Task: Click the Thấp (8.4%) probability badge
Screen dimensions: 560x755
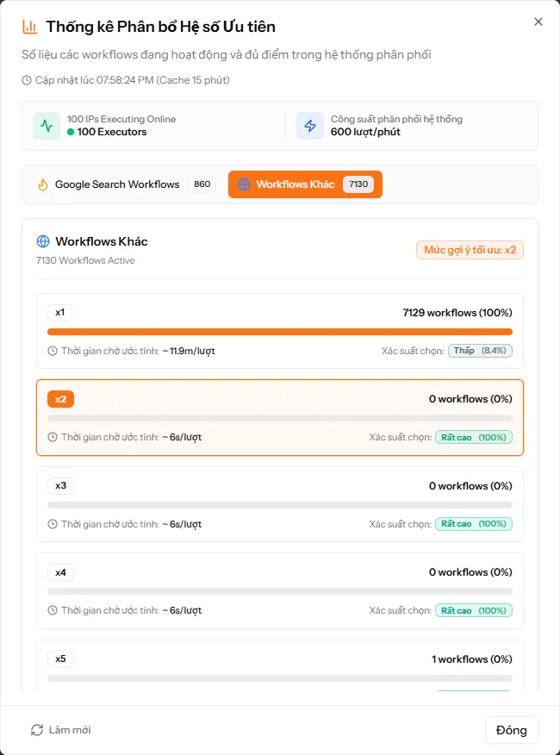Action: (x=480, y=351)
